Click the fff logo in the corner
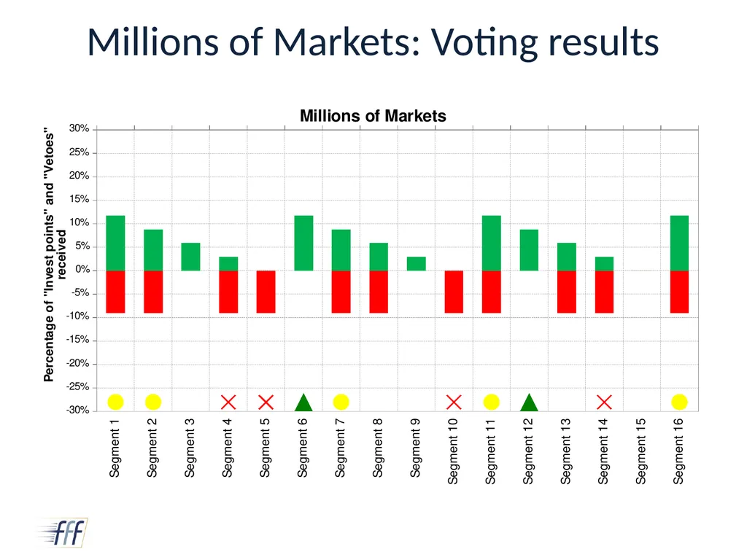The height and width of the screenshot is (560, 747). [x=63, y=532]
